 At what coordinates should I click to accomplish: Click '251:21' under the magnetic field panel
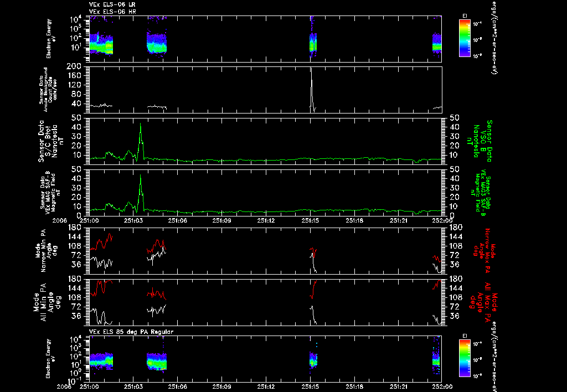click(399, 220)
